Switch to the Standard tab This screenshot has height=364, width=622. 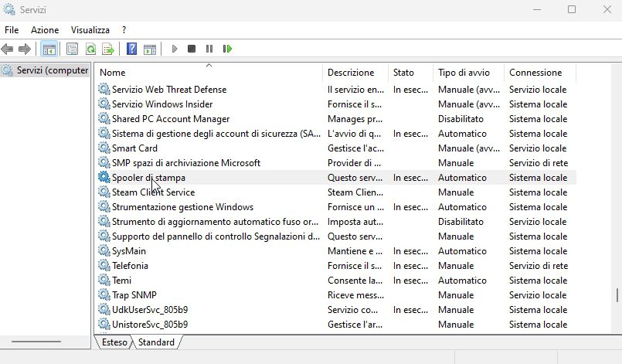(156, 342)
